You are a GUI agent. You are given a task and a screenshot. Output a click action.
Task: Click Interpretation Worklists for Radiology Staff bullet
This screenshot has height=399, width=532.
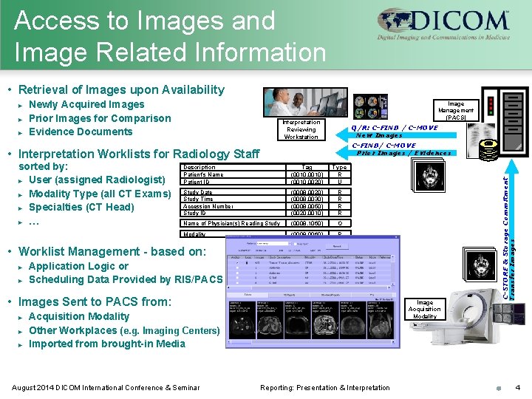coord(139,154)
